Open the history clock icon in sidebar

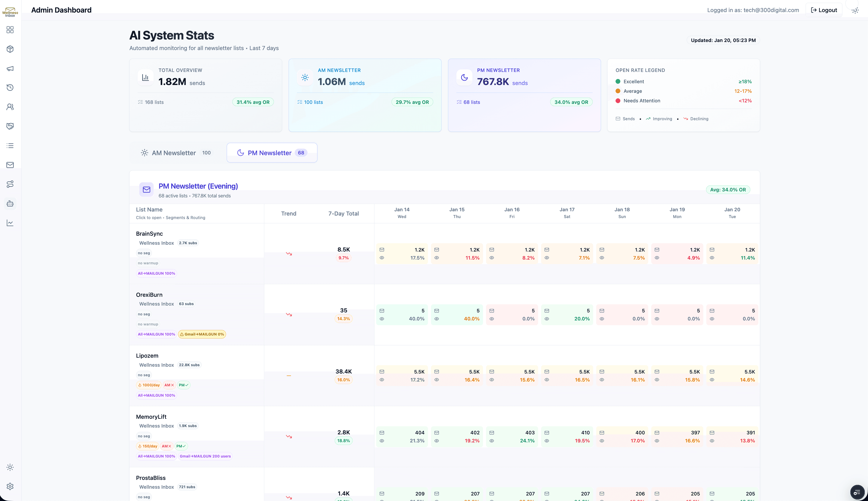(x=10, y=88)
